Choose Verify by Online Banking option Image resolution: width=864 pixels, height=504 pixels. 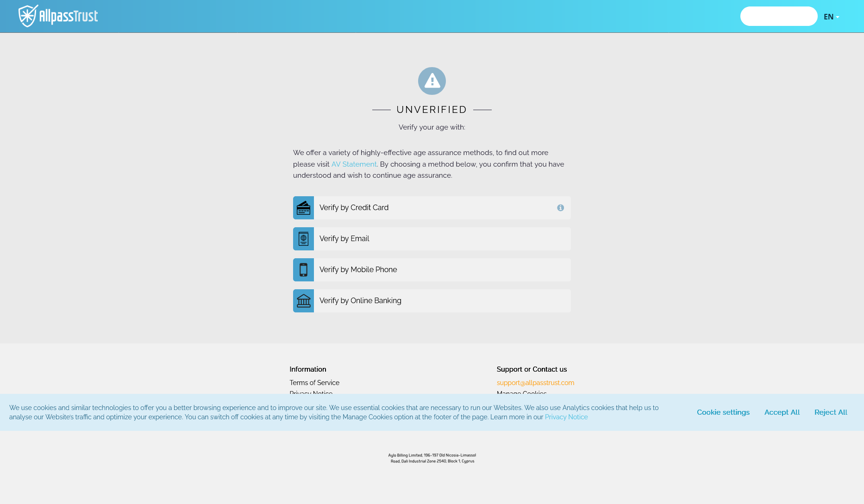[x=360, y=301]
